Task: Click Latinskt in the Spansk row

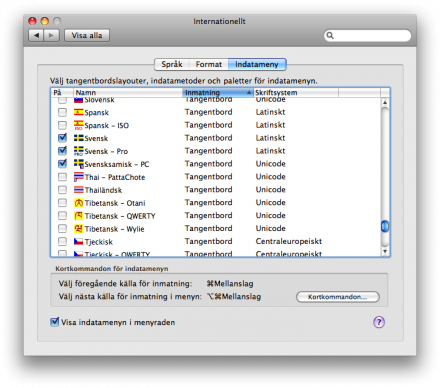Action: click(270, 112)
